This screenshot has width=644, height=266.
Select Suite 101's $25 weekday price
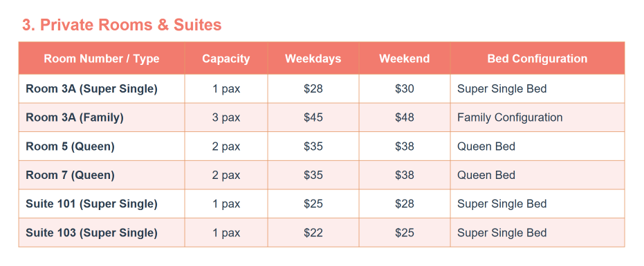313,204
